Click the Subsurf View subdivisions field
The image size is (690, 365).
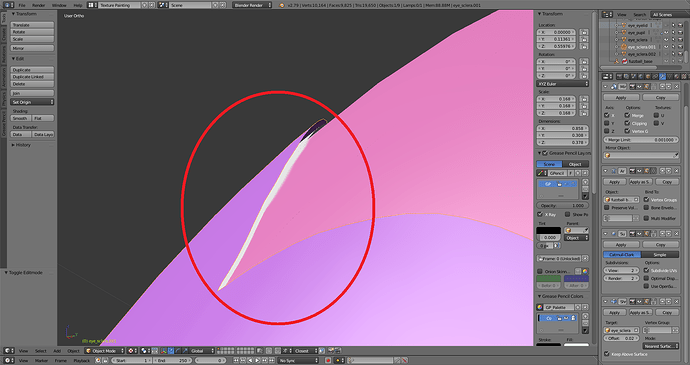click(x=621, y=270)
